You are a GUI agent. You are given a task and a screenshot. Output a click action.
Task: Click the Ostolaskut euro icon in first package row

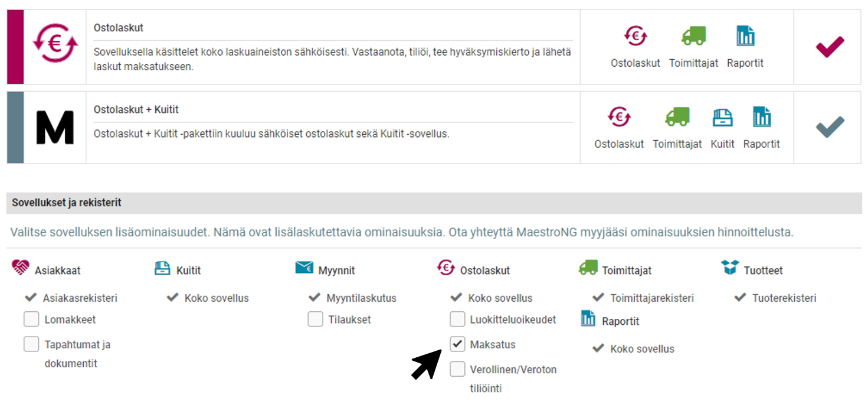pyautogui.click(x=636, y=37)
